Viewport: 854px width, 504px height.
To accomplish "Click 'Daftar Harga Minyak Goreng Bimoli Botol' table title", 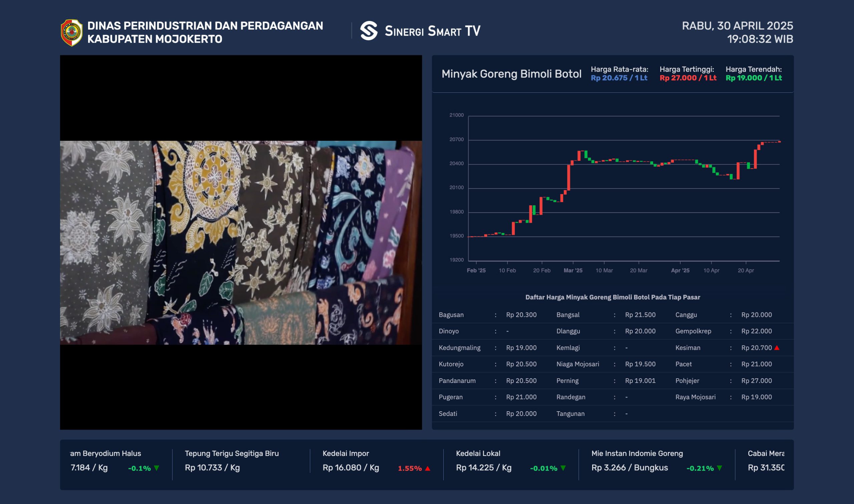I will 612,297.
